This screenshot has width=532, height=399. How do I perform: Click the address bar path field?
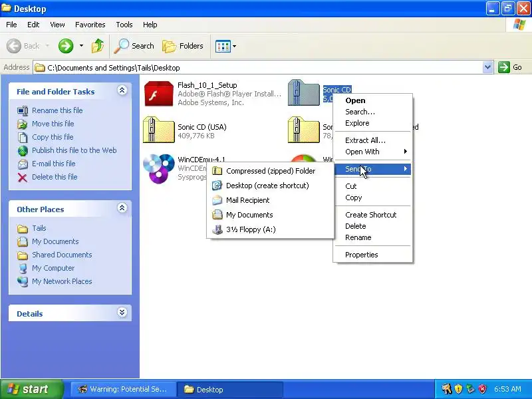258,68
